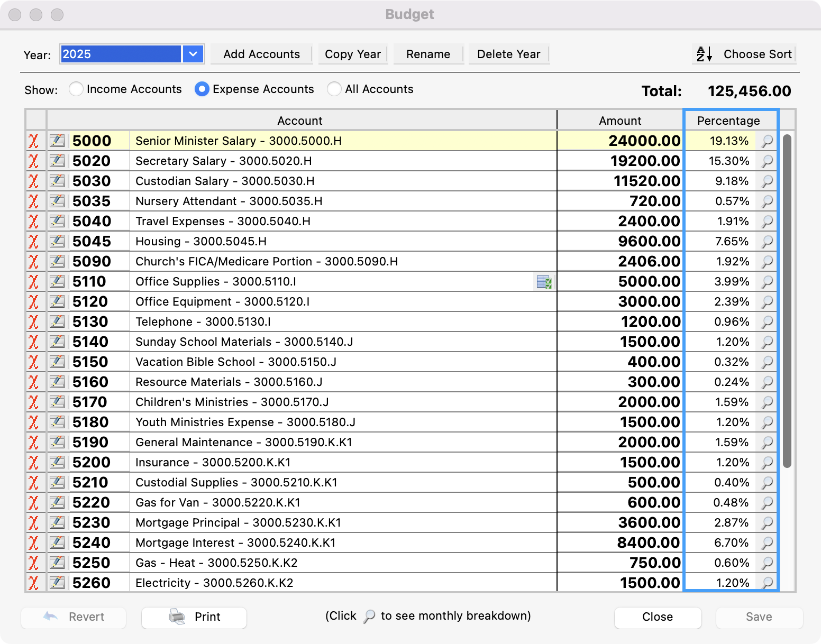Select the Income Accounts radio button
The image size is (821, 644).
tap(76, 89)
